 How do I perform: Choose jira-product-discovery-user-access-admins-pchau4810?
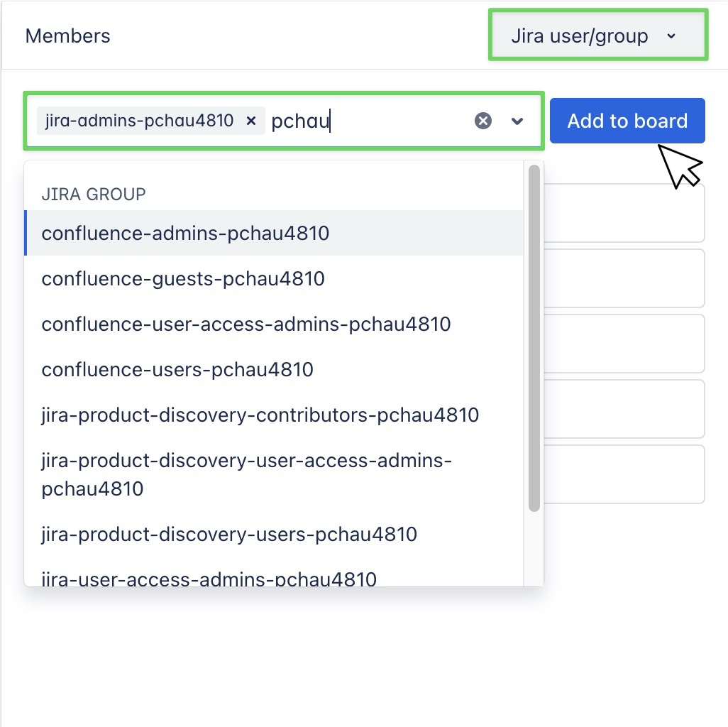(246, 474)
